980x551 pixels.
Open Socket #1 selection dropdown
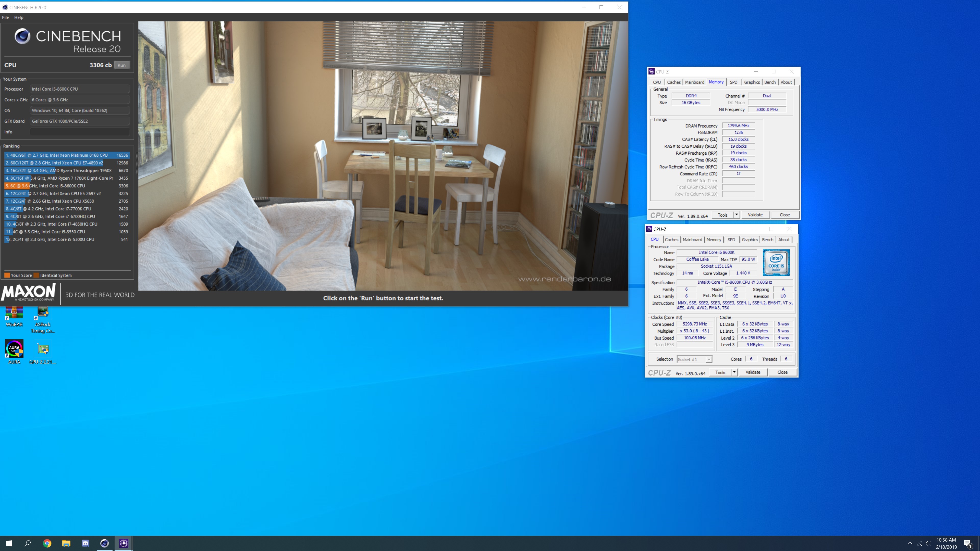click(x=694, y=359)
